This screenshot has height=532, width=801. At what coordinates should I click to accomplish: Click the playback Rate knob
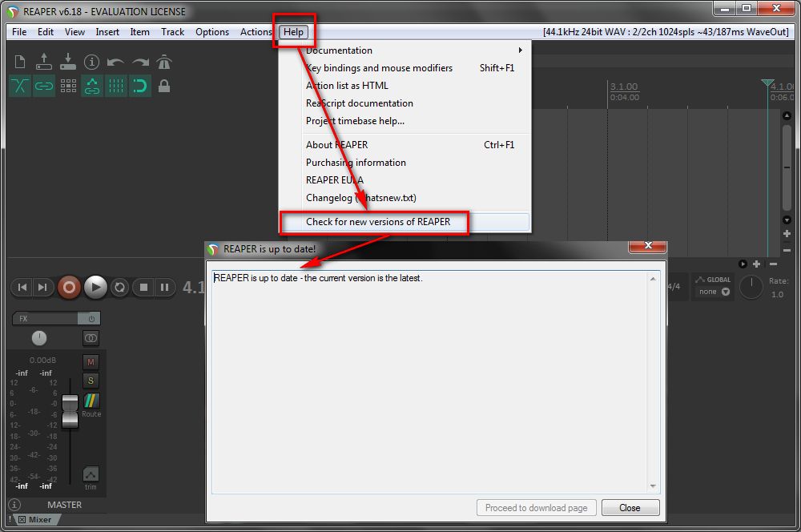coord(751,287)
